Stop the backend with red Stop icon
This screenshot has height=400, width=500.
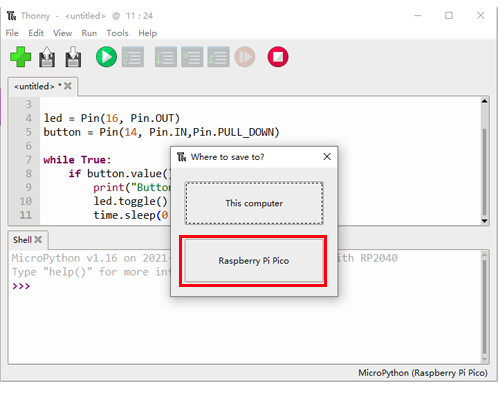(278, 57)
